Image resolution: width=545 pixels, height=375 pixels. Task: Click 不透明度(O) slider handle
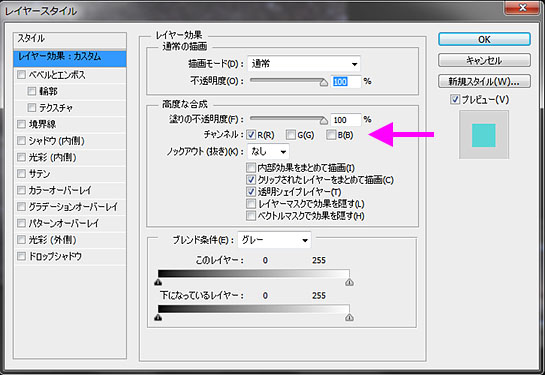(x=324, y=83)
